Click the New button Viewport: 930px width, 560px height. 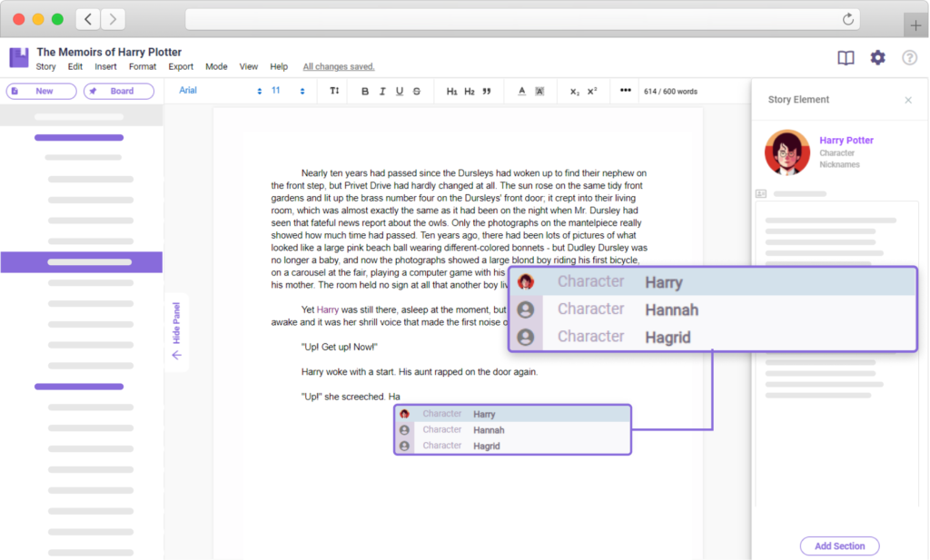pyautogui.click(x=42, y=91)
